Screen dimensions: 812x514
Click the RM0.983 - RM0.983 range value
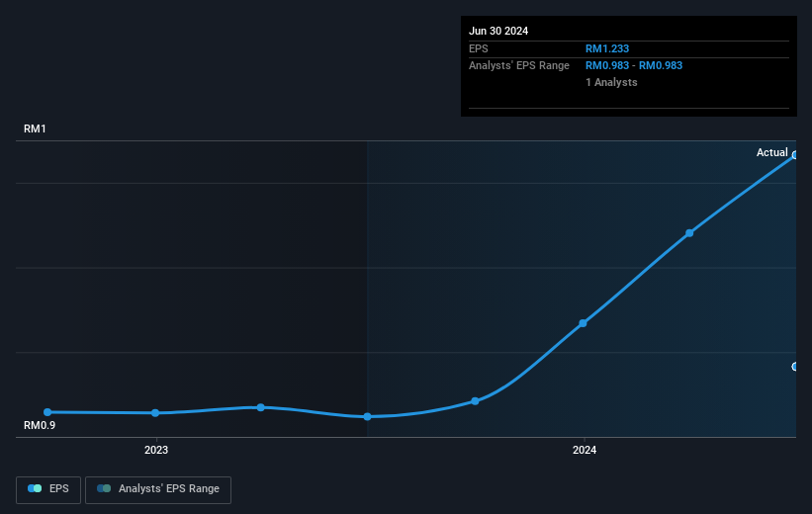pos(634,66)
